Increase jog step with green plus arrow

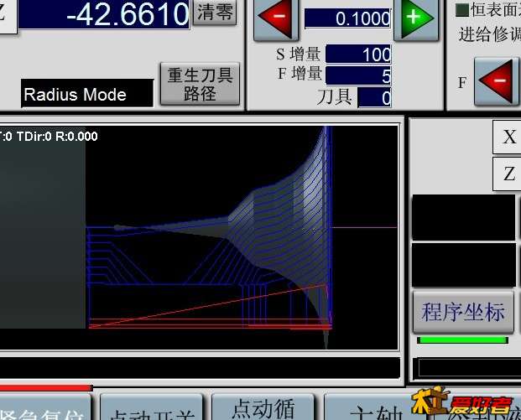pos(416,19)
